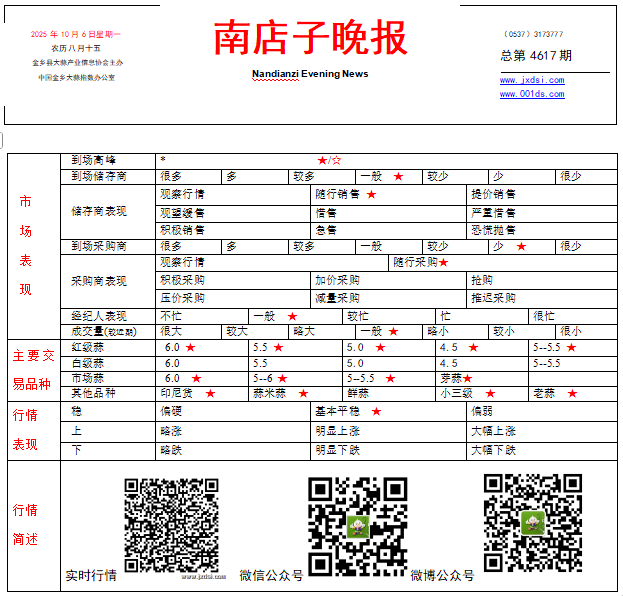The image size is (623, 596).
Task: Click the red star beside 随行采购
Action: (x=443, y=262)
